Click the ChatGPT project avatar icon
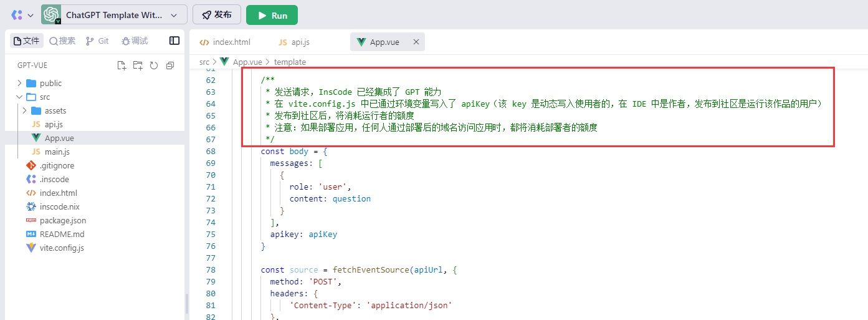The height and width of the screenshot is (320, 868). click(51, 14)
